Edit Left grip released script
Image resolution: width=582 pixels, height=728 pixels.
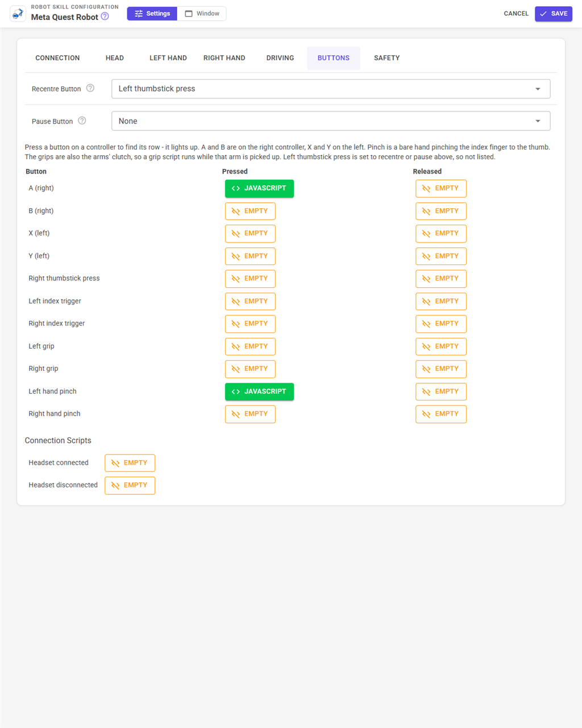pos(441,346)
